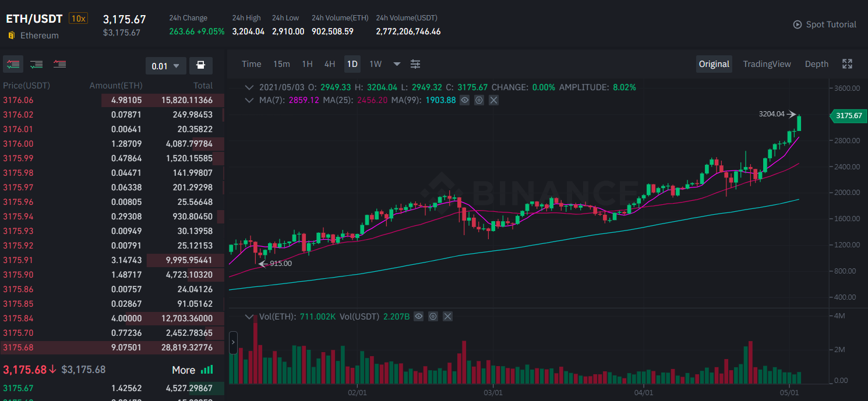868x401 pixels.
Task: Switch chart to 15m interval
Action: tap(281, 64)
